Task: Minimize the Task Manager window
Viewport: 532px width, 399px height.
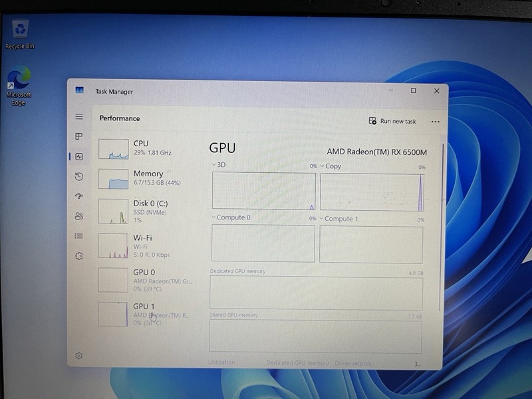Action: click(x=390, y=90)
